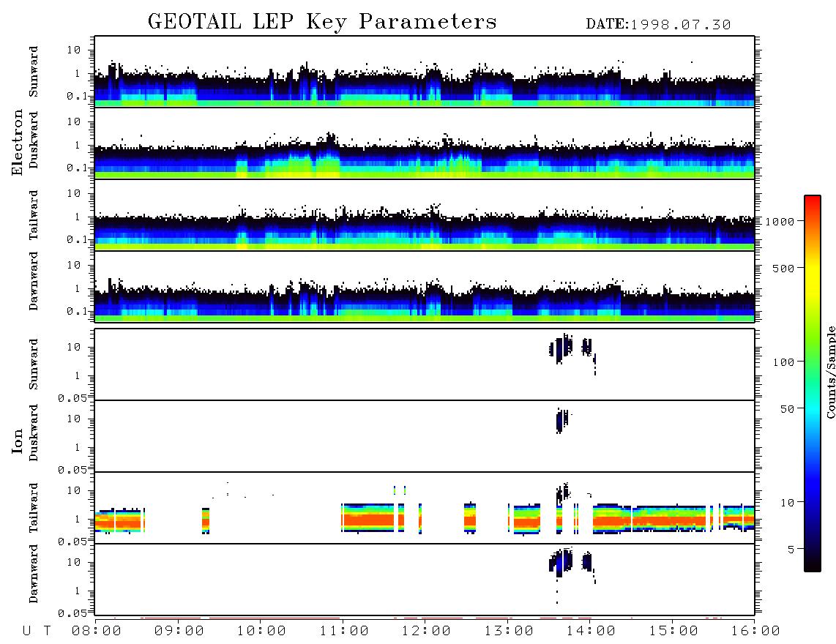
Task: Click the vertical "Ion" group label
Action: pos(18,441)
